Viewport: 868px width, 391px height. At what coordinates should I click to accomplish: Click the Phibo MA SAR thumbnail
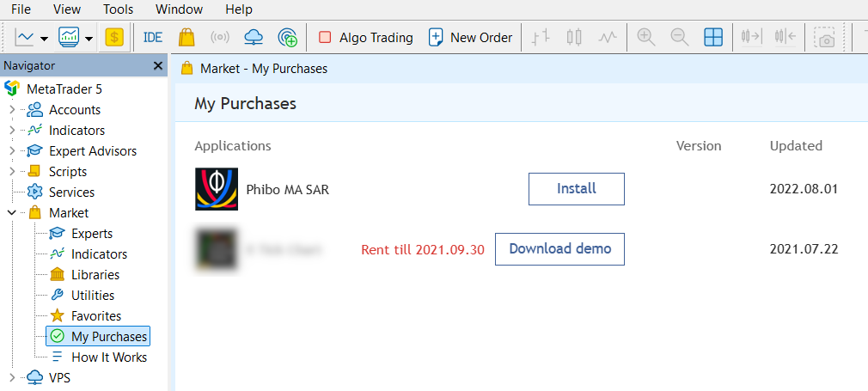(x=217, y=189)
